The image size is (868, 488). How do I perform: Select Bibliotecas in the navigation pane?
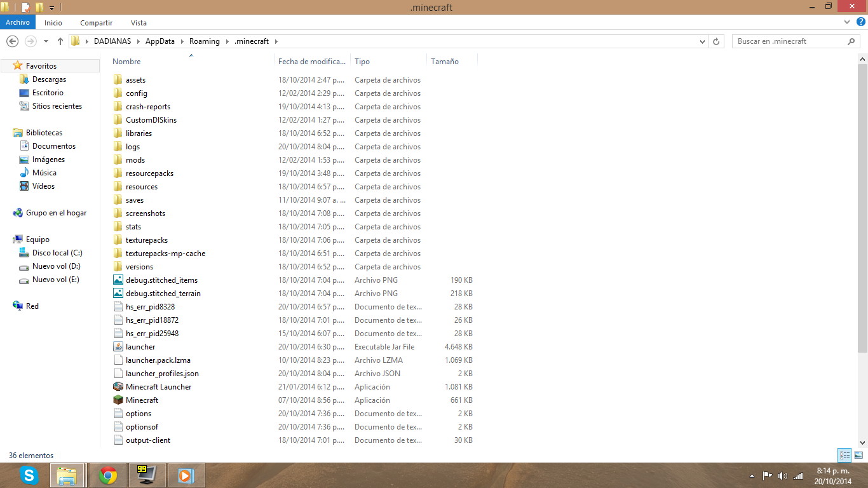click(x=44, y=133)
